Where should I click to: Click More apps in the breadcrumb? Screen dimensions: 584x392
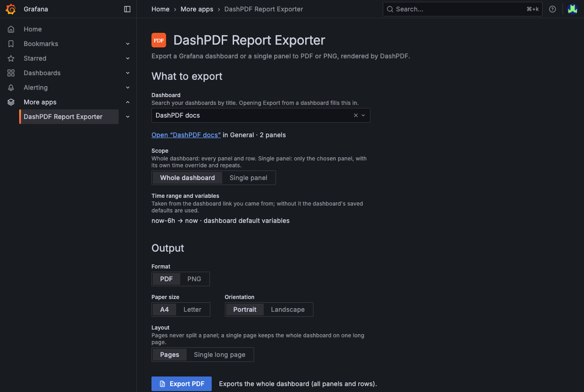(197, 9)
